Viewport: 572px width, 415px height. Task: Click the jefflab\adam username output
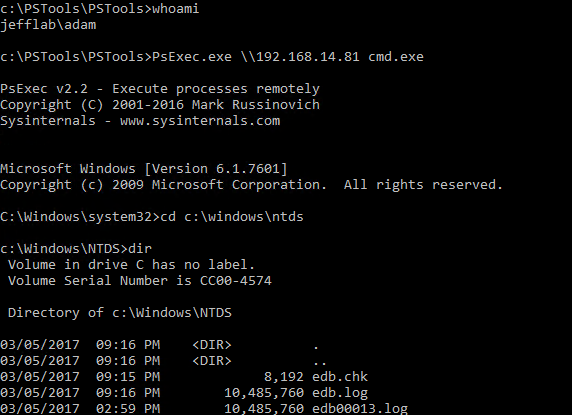pyautogui.click(x=48, y=25)
